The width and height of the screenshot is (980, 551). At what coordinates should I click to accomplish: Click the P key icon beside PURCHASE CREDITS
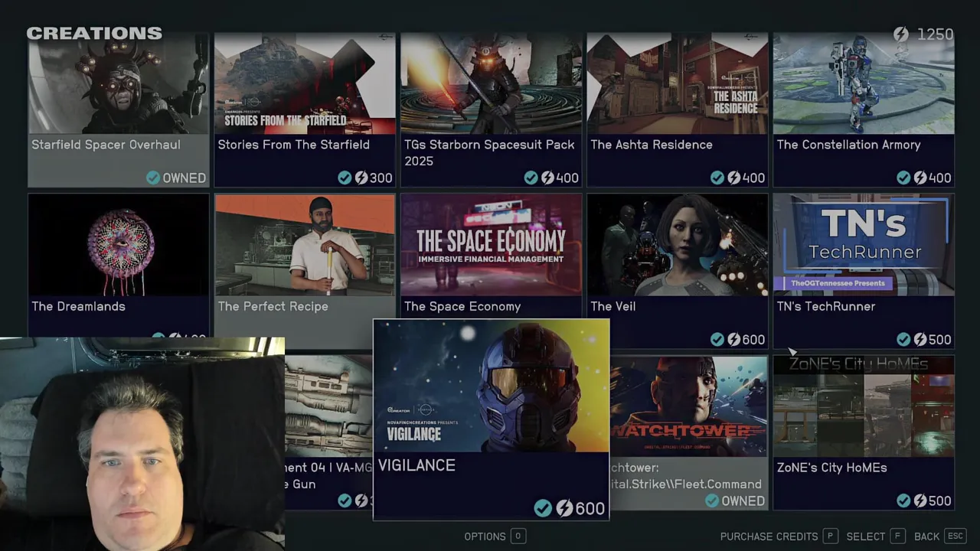(x=830, y=536)
